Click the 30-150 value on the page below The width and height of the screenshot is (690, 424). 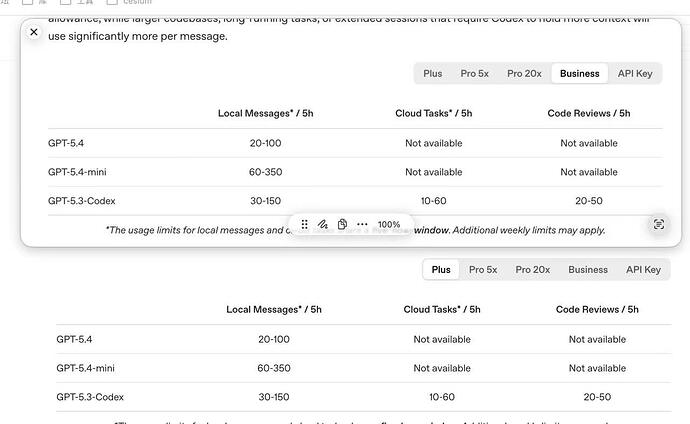coord(274,397)
